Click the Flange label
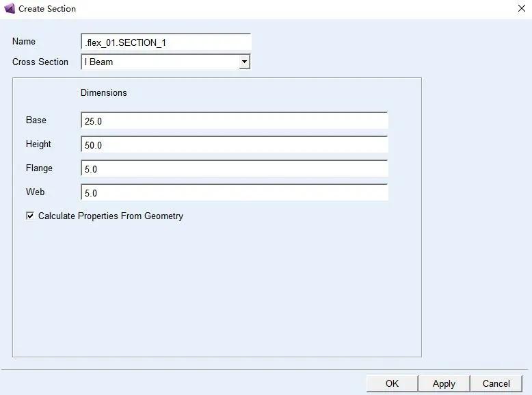 39,168
